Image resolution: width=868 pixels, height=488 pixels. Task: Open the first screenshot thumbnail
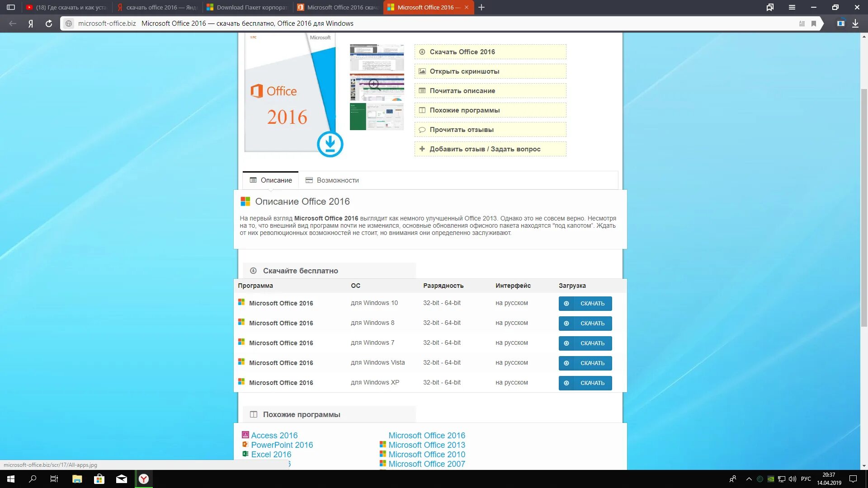(377, 57)
